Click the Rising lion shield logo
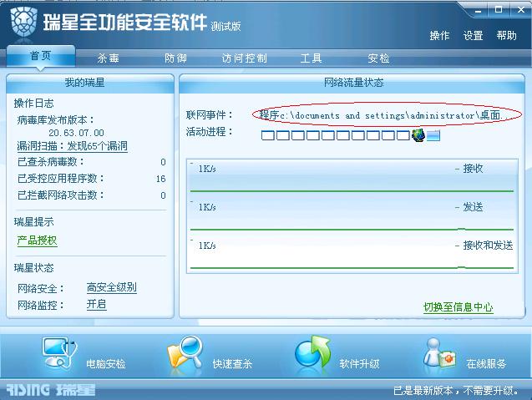 23,22
